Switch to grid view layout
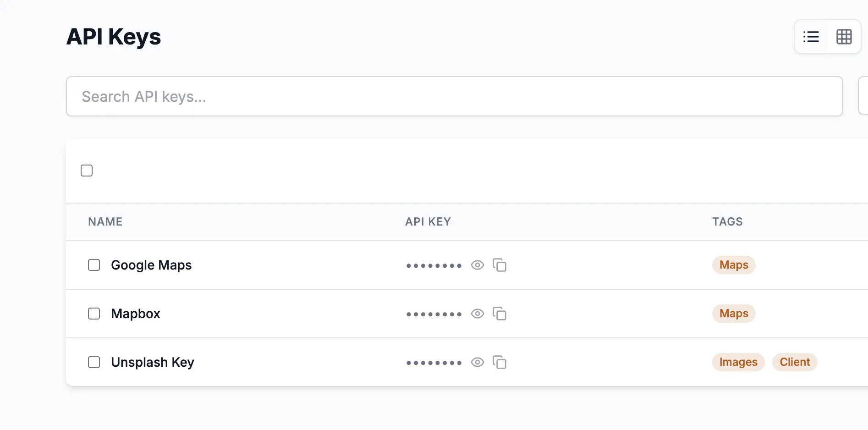 [844, 37]
